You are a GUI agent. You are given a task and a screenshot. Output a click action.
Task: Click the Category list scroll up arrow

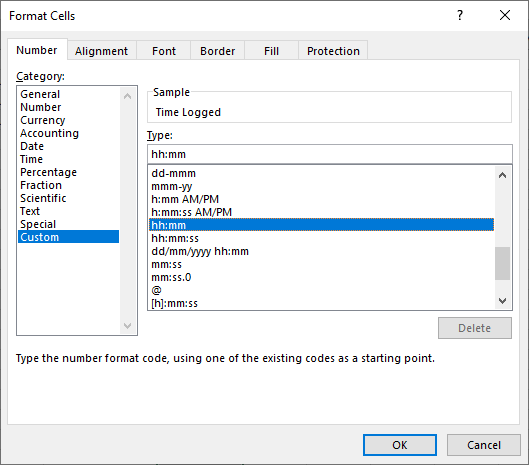click(x=128, y=96)
